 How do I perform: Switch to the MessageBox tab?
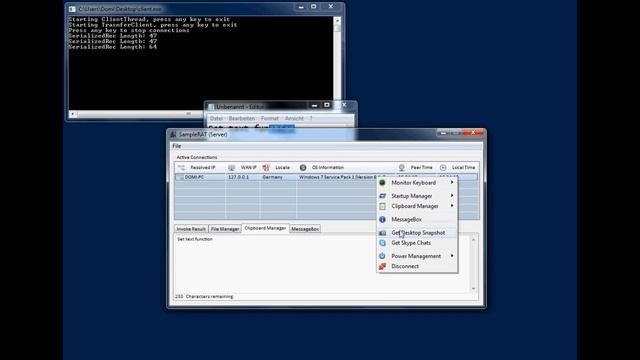pyautogui.click(x=305, y=229)
